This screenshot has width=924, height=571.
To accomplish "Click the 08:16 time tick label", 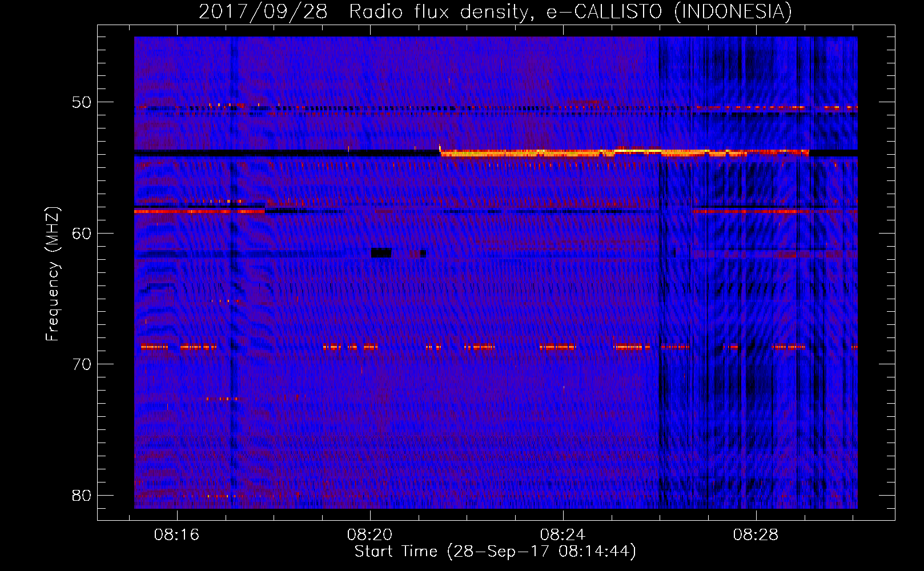I will point(176,534).
